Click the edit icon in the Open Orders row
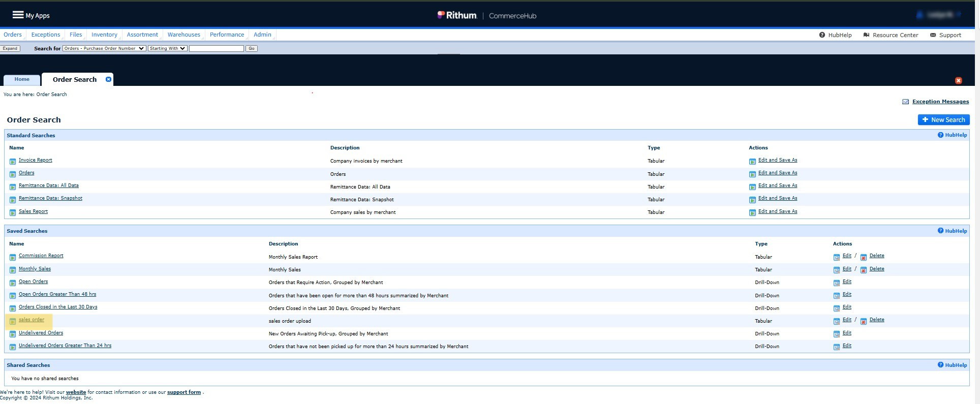 837,283
